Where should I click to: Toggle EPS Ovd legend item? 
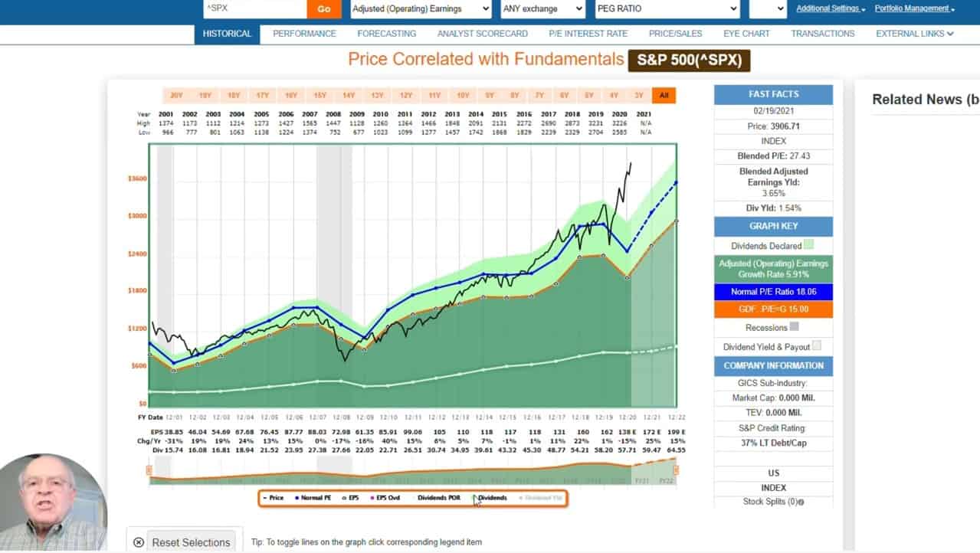pyautogui.click(x=388, y=498)
